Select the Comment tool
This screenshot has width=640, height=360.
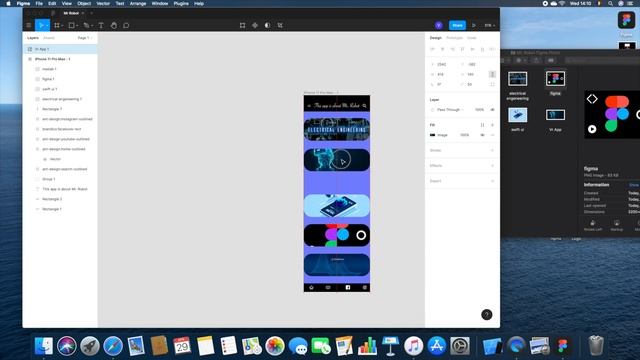click(x=126, y=25)
